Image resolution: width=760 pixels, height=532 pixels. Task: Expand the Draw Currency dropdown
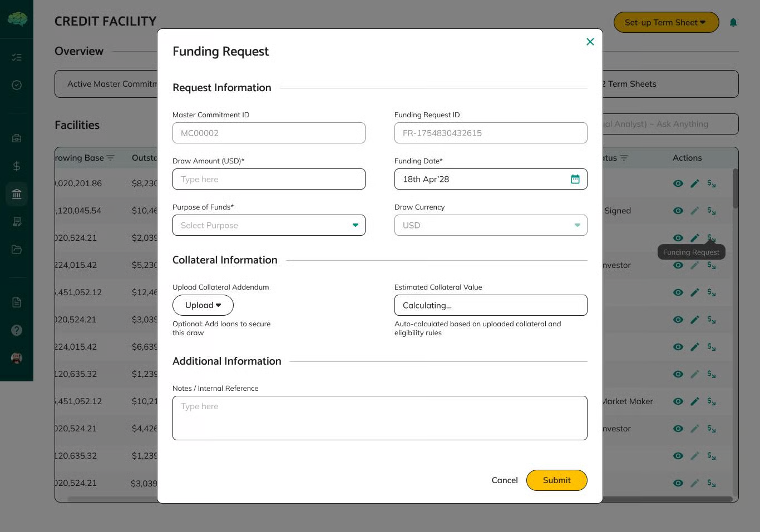pyautogui.click(x=490, y=225)
